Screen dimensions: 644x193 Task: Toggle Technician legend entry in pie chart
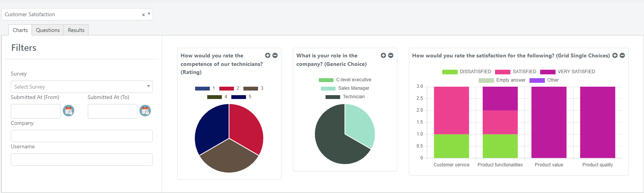click(x=345, y=97)
